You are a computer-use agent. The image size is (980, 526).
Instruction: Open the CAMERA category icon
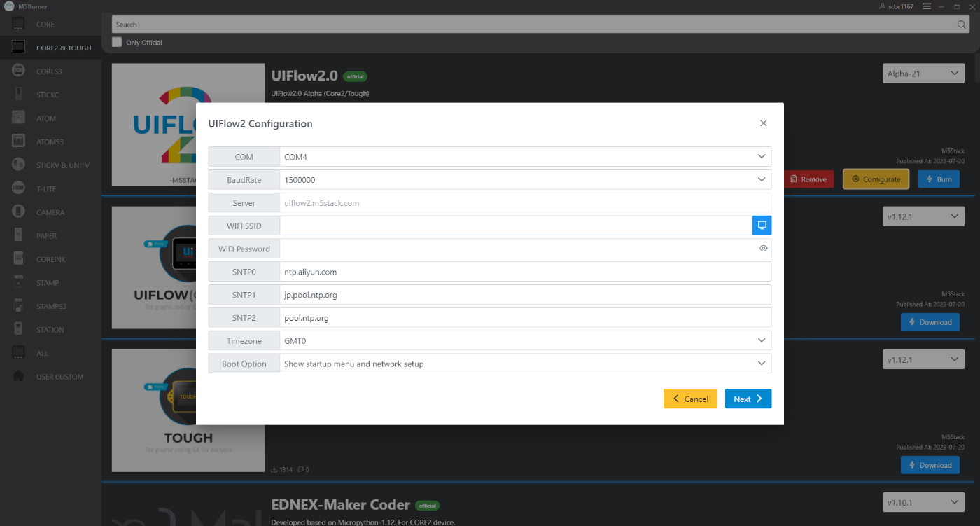point(17,212)
